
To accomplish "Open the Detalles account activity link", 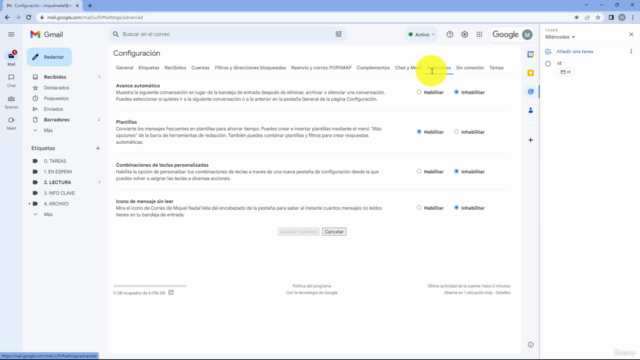I will (x=503, y=293).
